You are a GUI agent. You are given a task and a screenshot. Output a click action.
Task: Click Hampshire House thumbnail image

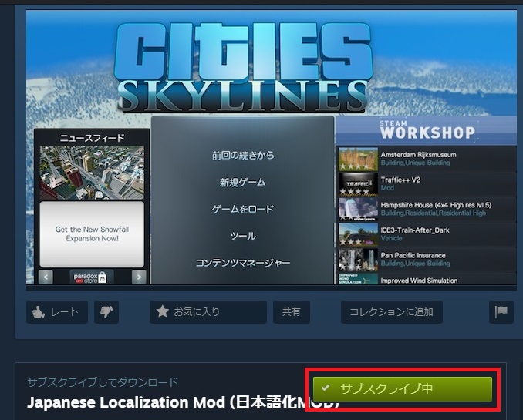pos(358,210)
